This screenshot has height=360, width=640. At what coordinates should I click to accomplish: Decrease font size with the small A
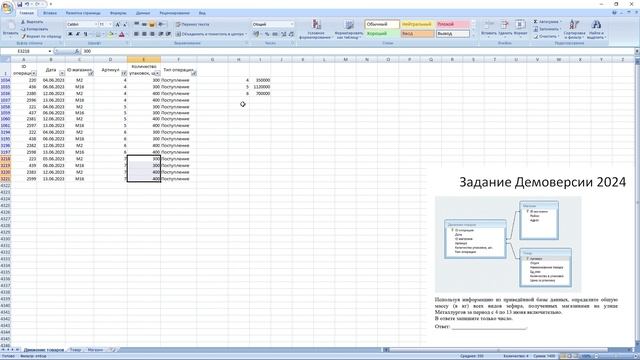124,24
